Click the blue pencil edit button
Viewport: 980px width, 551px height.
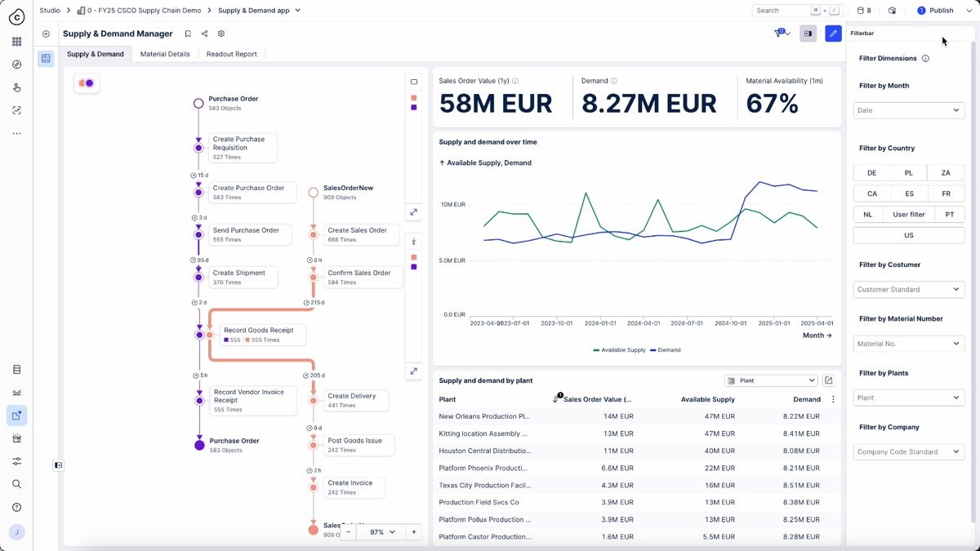[x=833, y=33]
